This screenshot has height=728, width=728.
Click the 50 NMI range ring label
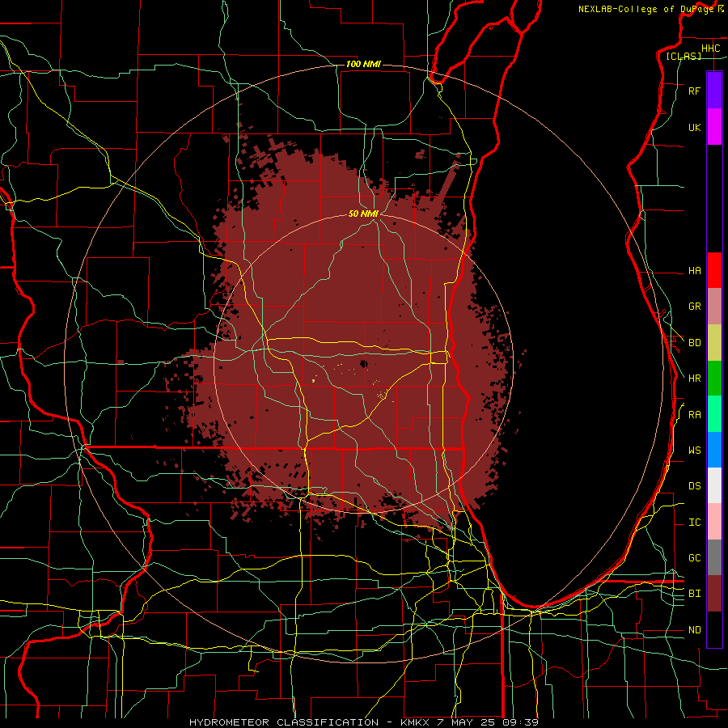coord(363,214)
